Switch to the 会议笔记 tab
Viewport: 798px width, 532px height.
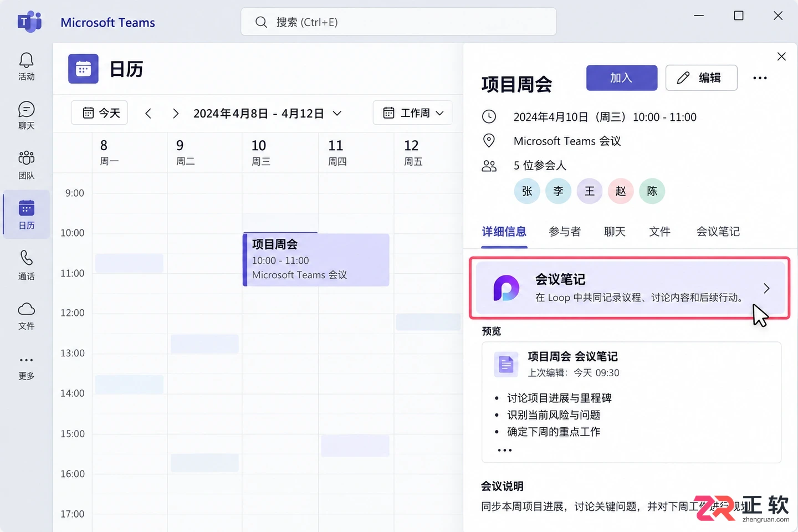coord(718,232)
